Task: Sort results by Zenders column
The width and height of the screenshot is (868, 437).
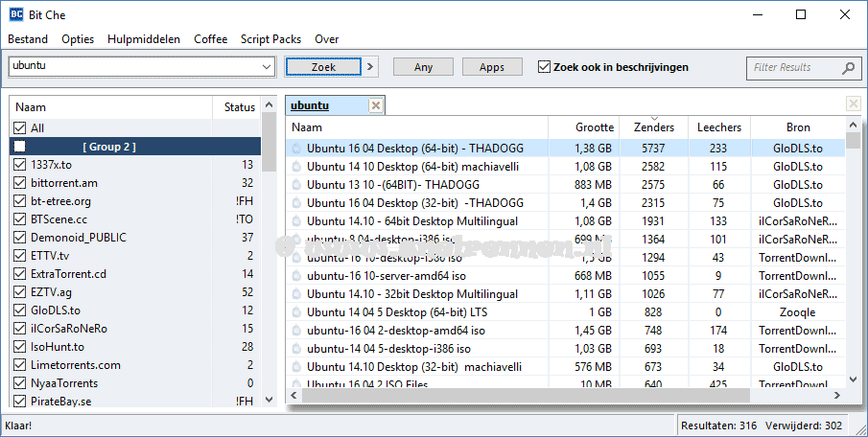Action: pyautogui.click(x=654, y=127)
